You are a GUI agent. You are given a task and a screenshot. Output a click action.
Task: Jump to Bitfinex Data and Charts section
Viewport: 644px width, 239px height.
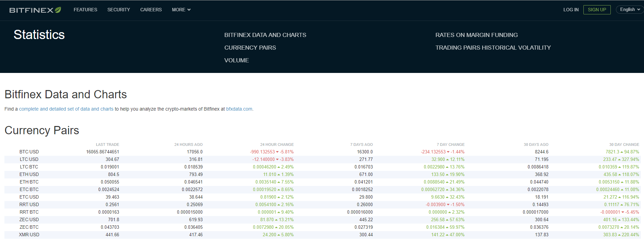(265, 35)
